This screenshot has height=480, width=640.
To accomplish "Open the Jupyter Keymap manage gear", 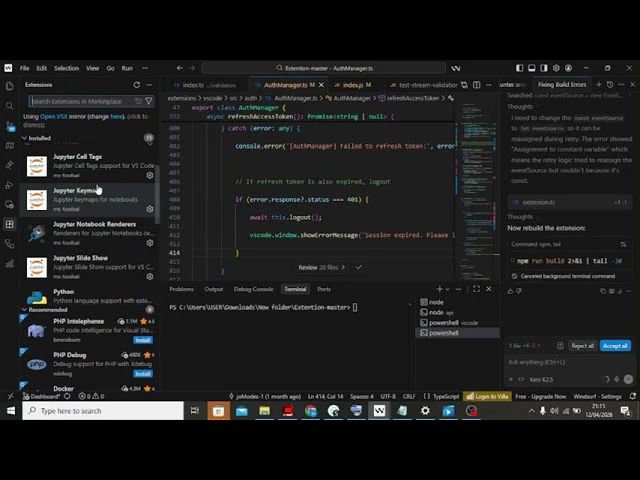I will (x=150, y=209).
